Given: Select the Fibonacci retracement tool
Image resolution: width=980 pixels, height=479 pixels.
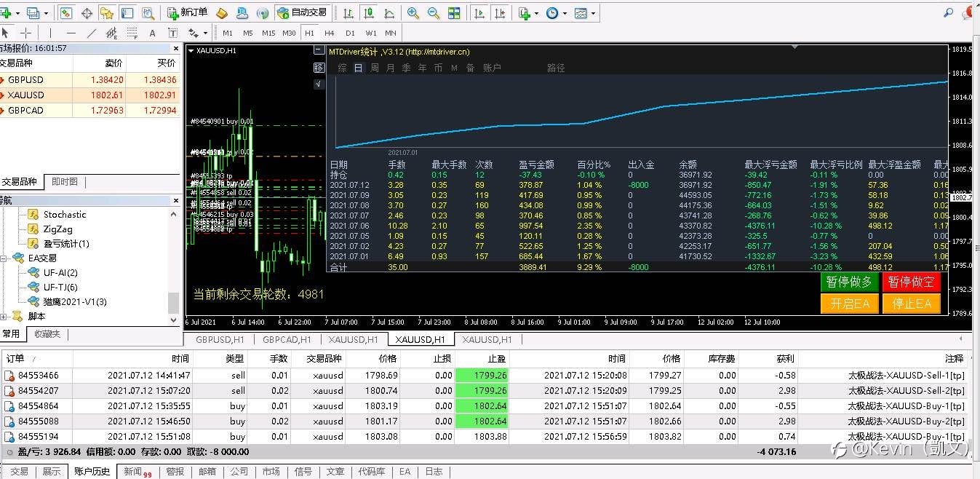Looking at the screenshot, I should point(132,33).
